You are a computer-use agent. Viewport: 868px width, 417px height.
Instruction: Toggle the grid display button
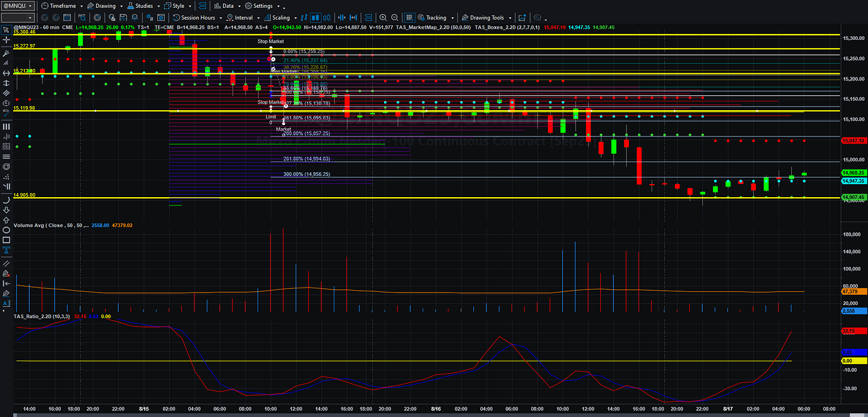pyautogui.click(x=410, y=18)
